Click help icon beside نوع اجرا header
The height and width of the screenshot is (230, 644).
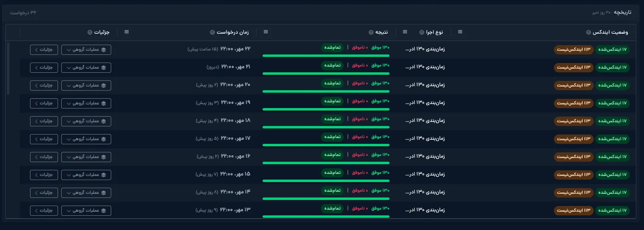pos(422,33)
